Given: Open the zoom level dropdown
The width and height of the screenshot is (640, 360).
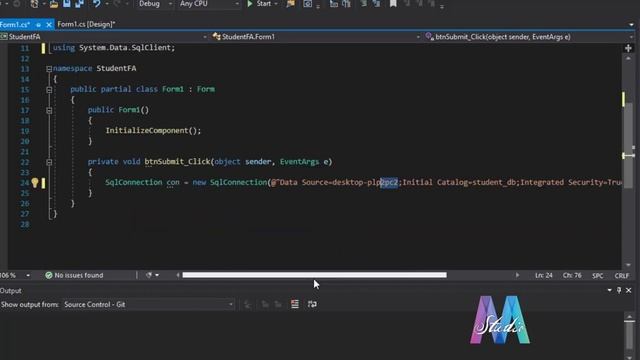Looking at the screenshot, I should [28, 276].
